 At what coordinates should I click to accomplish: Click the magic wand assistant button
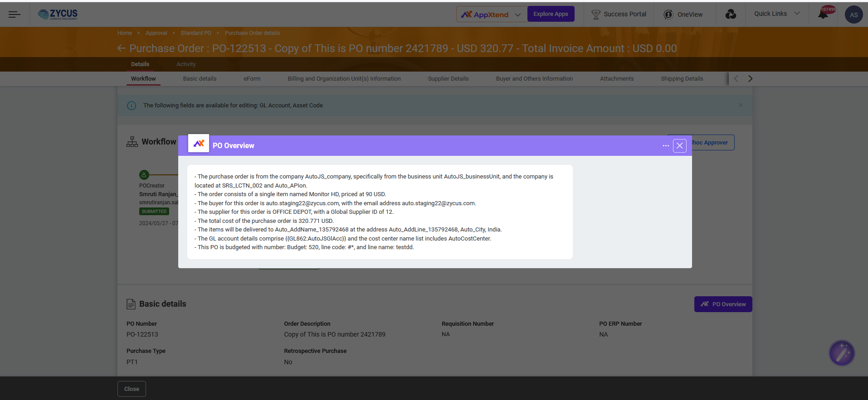click(841, 353)
